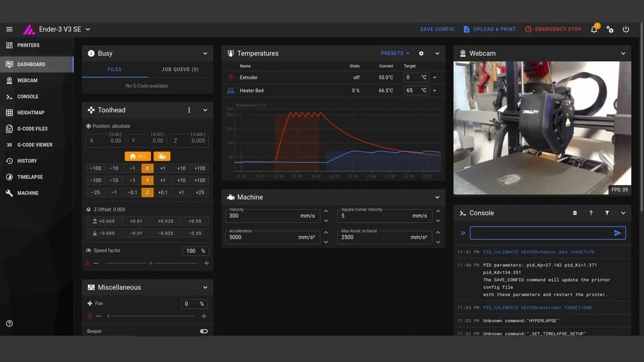Open Temperatures panel gear settings
The width and height of the screenshot is (644, 362).
tap(421, 53)
